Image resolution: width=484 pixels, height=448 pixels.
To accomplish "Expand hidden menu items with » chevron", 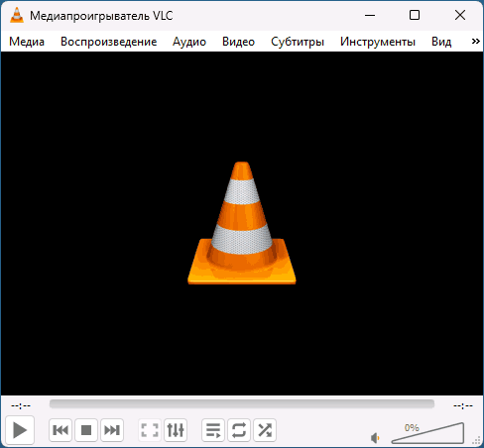I will click(475, 42).
